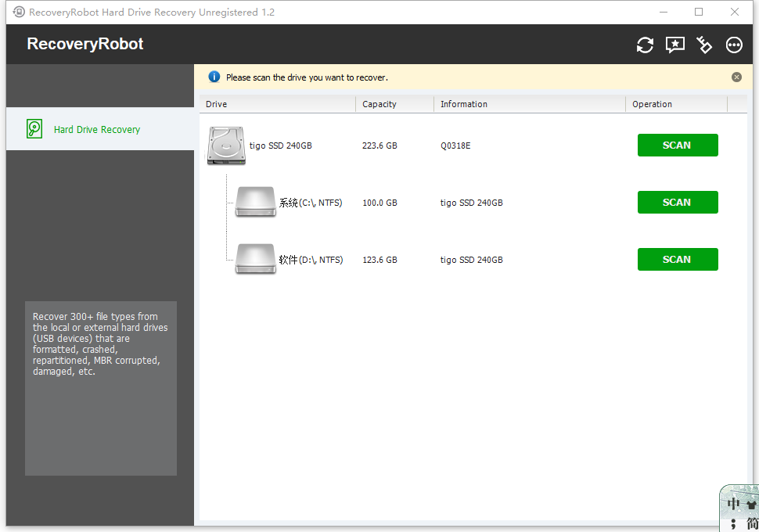Click 'Please scan the drive' message text

pyautogui.click(x=307, y=77)
